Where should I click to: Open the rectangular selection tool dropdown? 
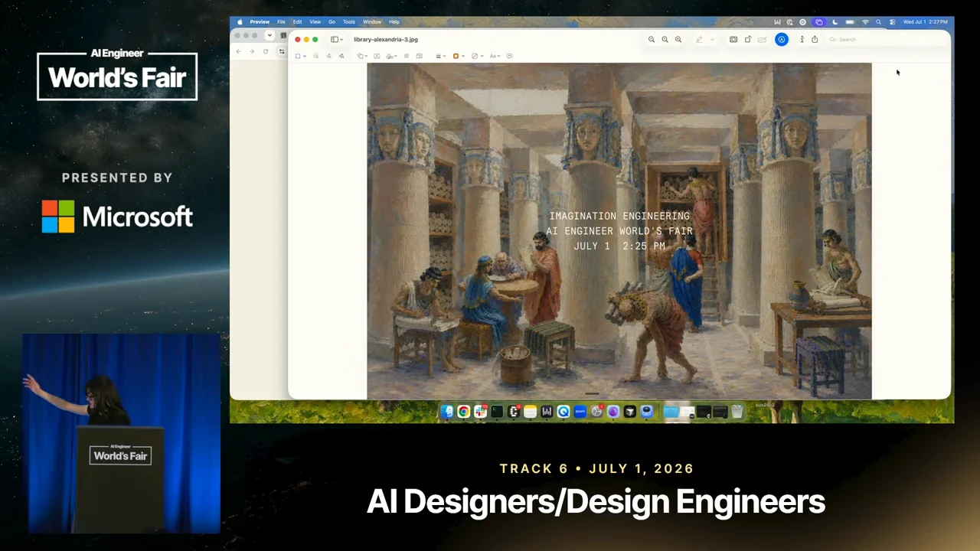click(x=301, y=56)
